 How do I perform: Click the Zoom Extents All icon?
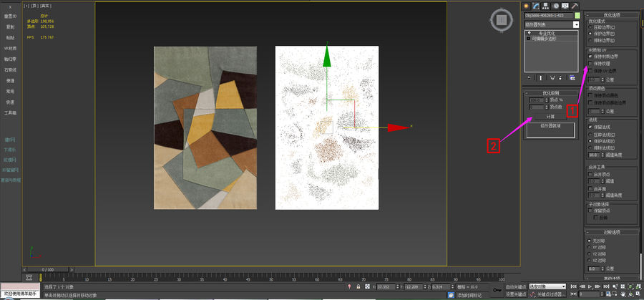pyautogui.click(x=639, y=286)
